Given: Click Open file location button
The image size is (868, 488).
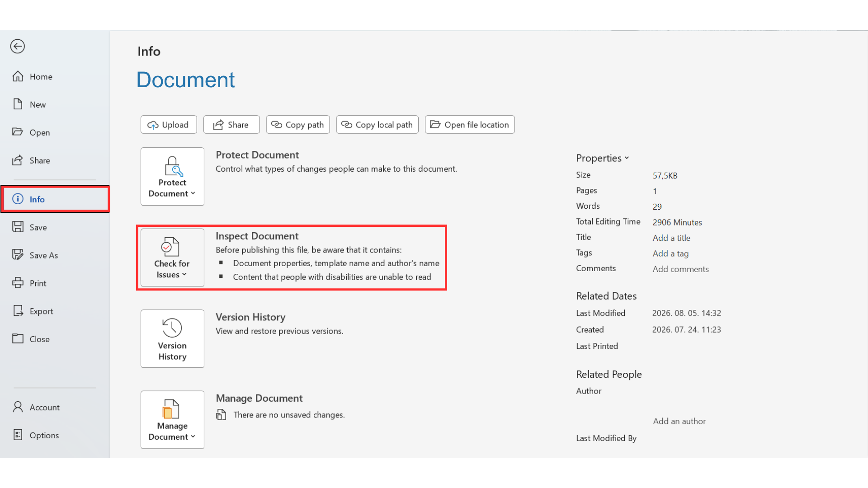Looking at the screenshot, I should click(x=470, y=125).
